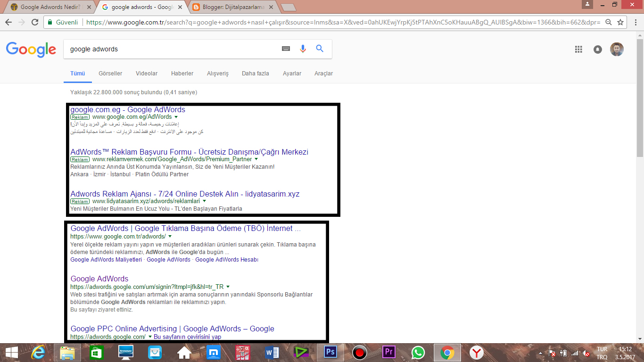Click Bu sayfanın çevirisini yap link
This screenshot has width=644, height=362.
(x=188, y=337)
